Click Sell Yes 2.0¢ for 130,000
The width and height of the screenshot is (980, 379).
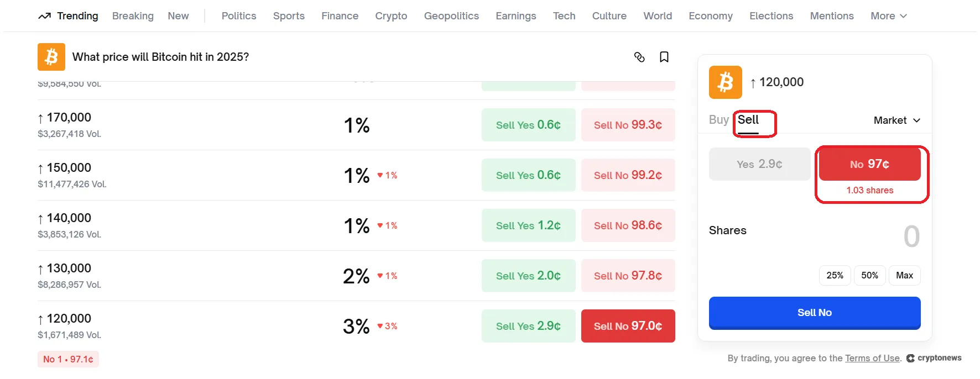point(528,276)
